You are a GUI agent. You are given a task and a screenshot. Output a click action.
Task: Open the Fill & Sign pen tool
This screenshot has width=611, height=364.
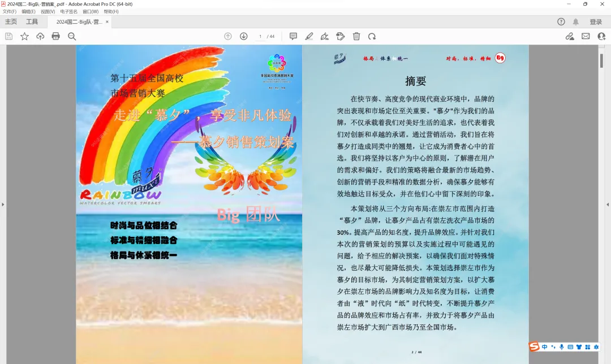[x=325, y=36]
